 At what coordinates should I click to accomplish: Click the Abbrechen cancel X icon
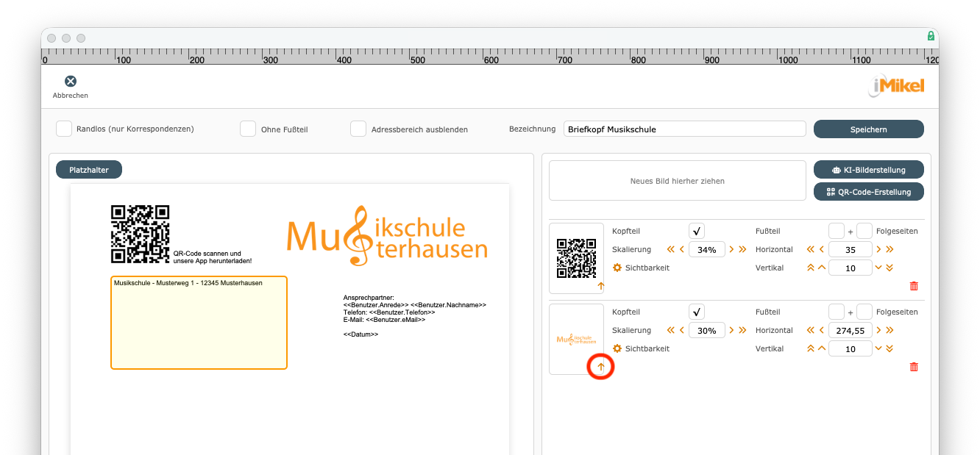click(x=71, y=82)
